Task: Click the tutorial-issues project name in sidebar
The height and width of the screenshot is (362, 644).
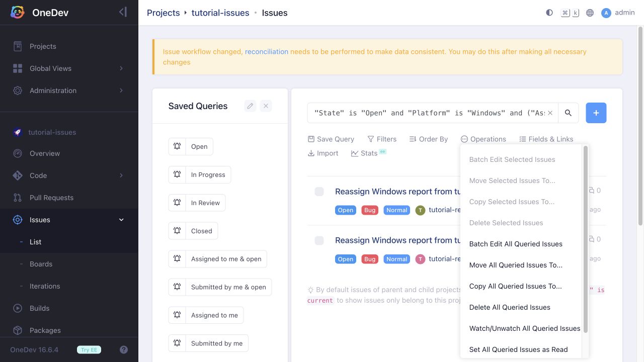Action: click(x=52, y=132)
